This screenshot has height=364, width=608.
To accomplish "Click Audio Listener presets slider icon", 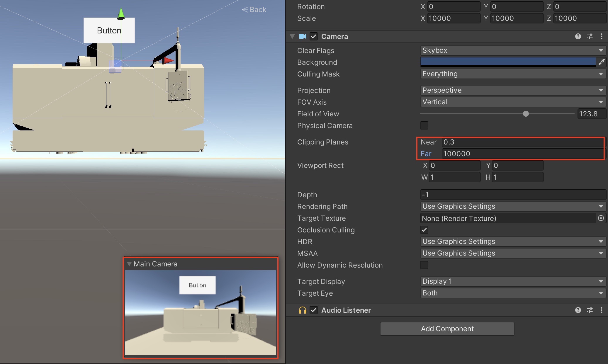I will (590, 310).
